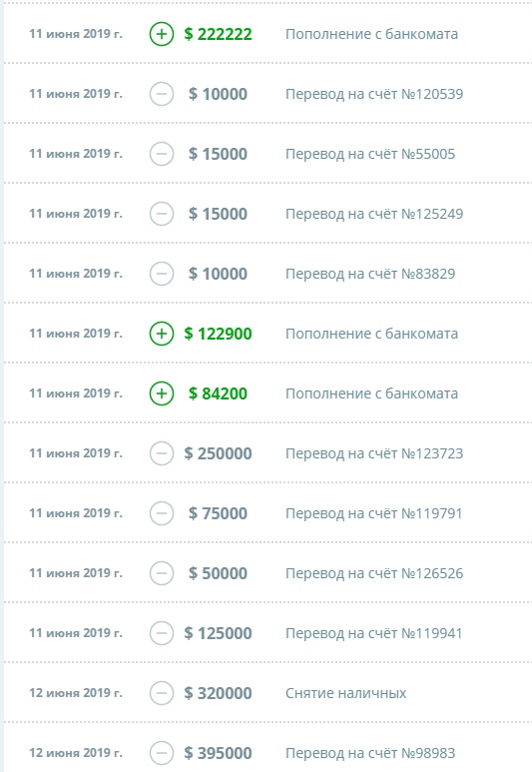Select the $ 50000 transaction amount
The width and height of the screenshot is (532, 772).
click(218, 573)
